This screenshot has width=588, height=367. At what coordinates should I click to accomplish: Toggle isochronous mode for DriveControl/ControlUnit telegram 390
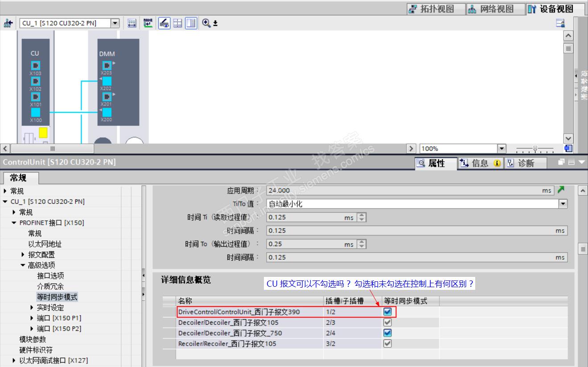pyautogui.click(x=387, y=312)
